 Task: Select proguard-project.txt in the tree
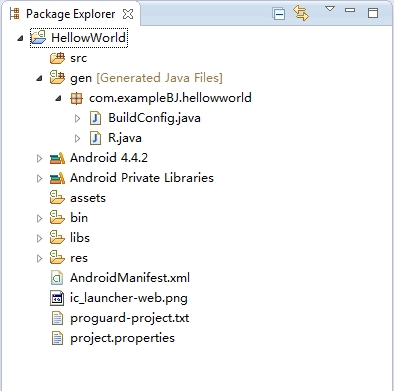tap(129, 318)
